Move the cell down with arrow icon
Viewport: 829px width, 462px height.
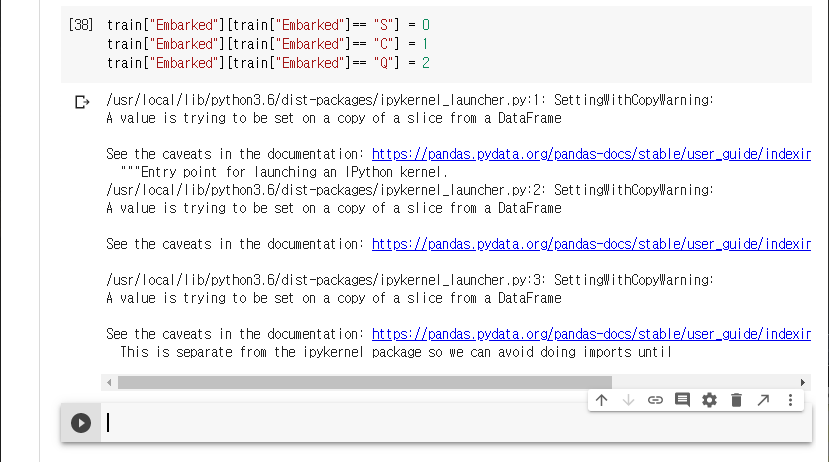(x=628, y=400)
